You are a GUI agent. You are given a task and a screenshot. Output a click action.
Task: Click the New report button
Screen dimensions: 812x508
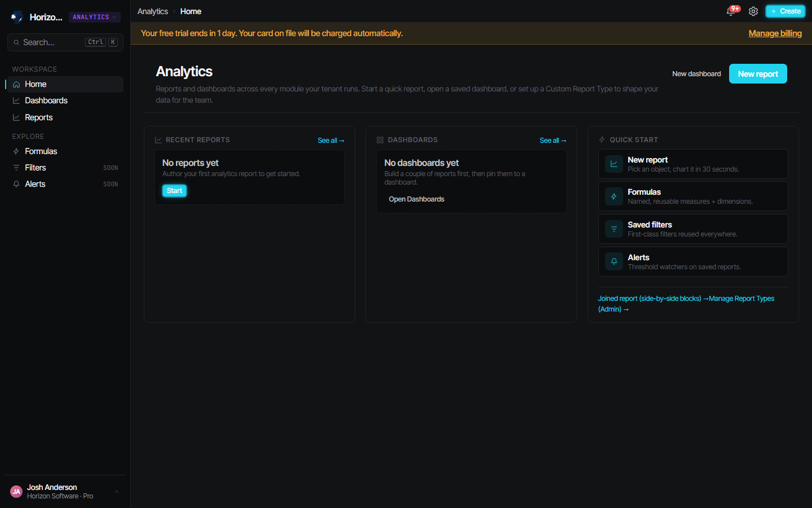click(x=758, y=74)
